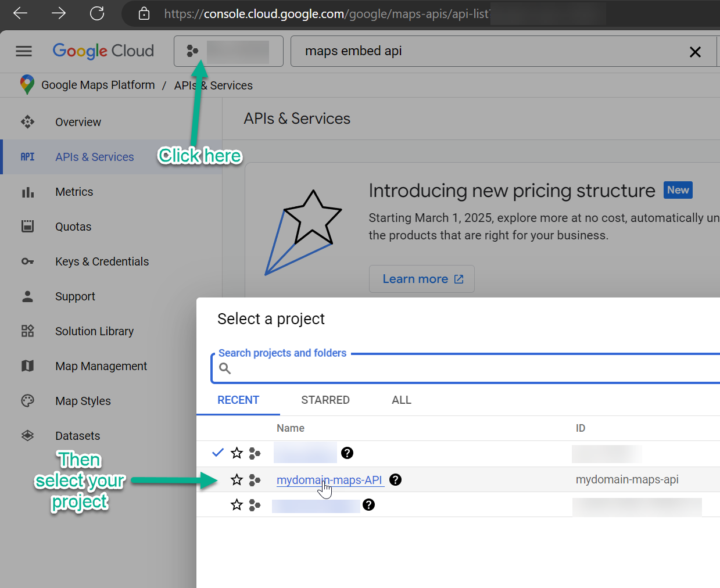This screenshot has width=720, height=588.
Task: Clear the 'maps embed api' search
Action: 695,52
